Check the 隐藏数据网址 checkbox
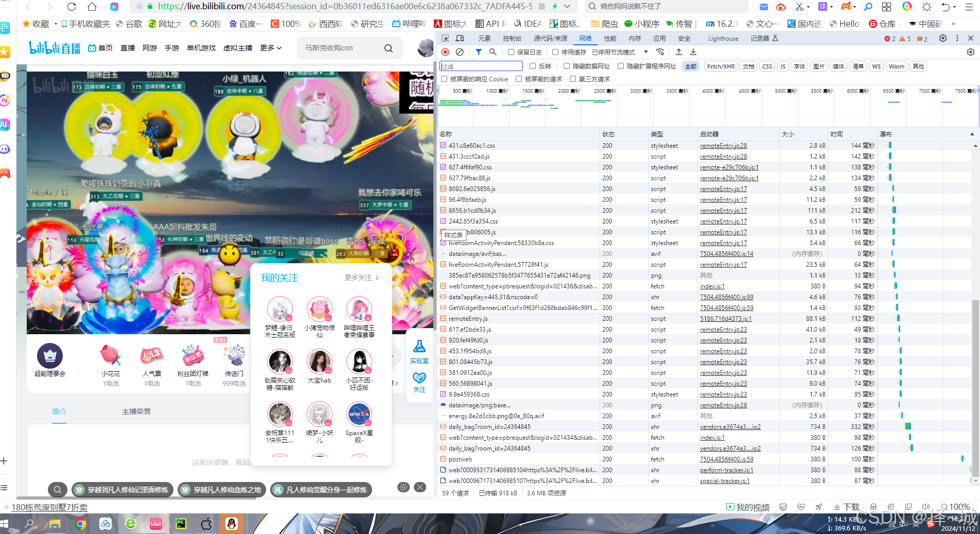The image size is (980, 534). tap(567, 66)
